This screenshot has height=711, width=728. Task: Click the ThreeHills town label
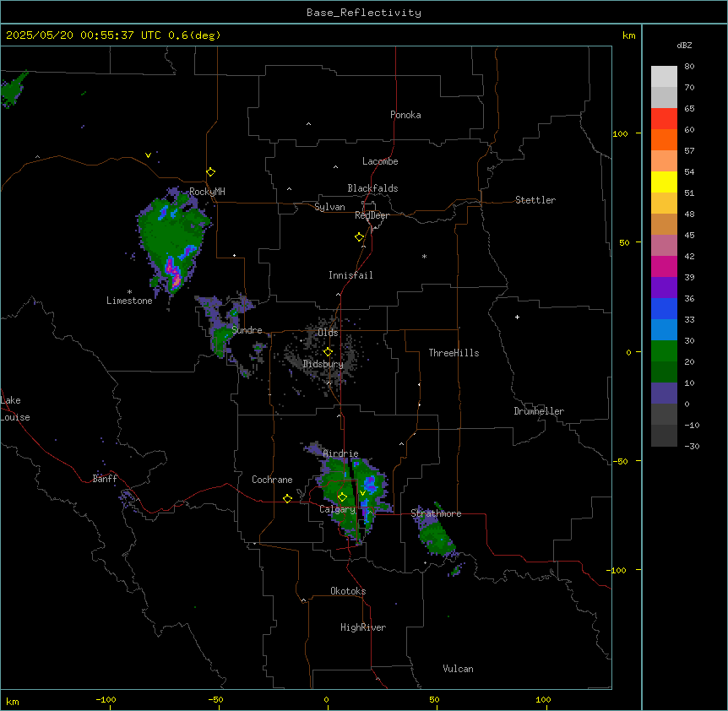pos(454,353)
